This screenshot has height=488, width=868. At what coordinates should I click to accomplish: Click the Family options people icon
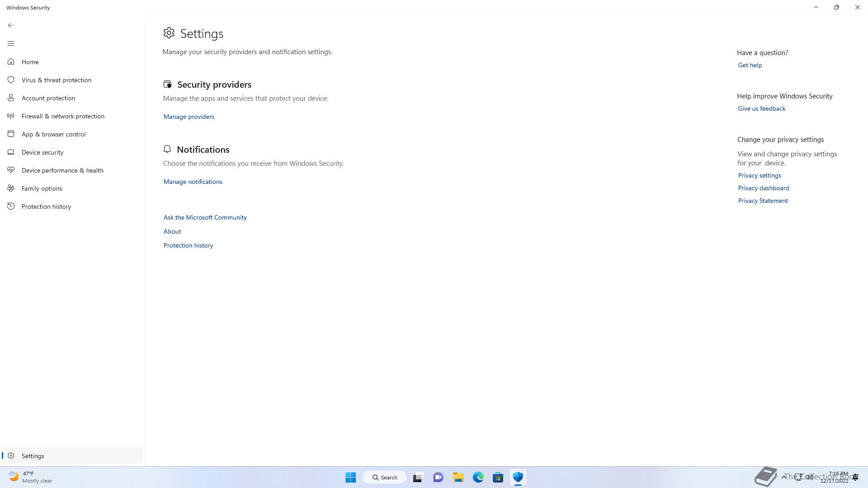pyautogui.click(x=11, y=188)
